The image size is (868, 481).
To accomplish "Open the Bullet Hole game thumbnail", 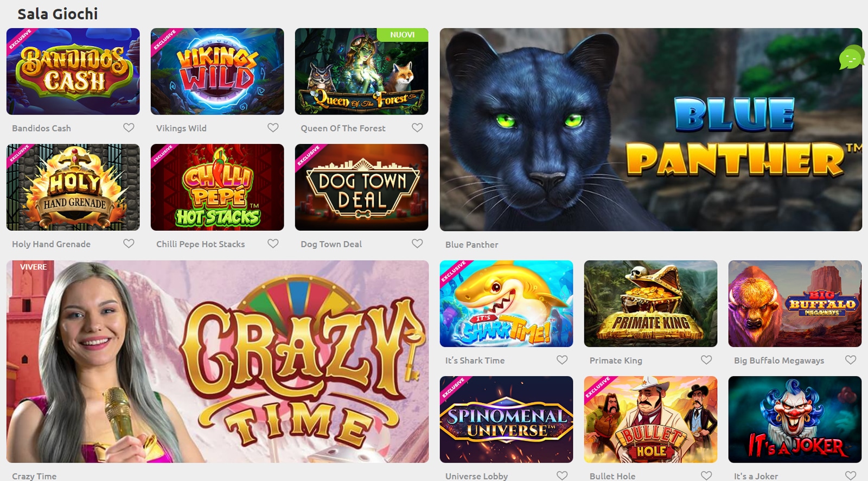I will click(650, 420).
